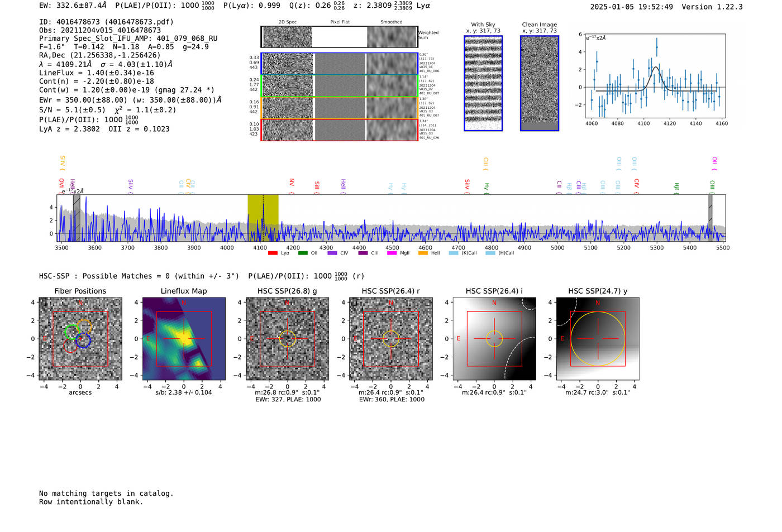Click the purple CIV legend swatch

coord(332,253)
